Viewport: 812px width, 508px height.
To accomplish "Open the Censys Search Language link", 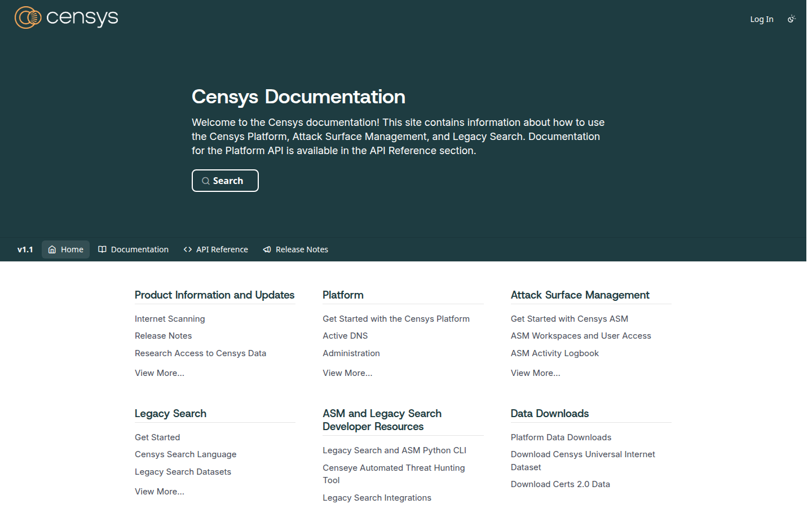I will [186, 454].
